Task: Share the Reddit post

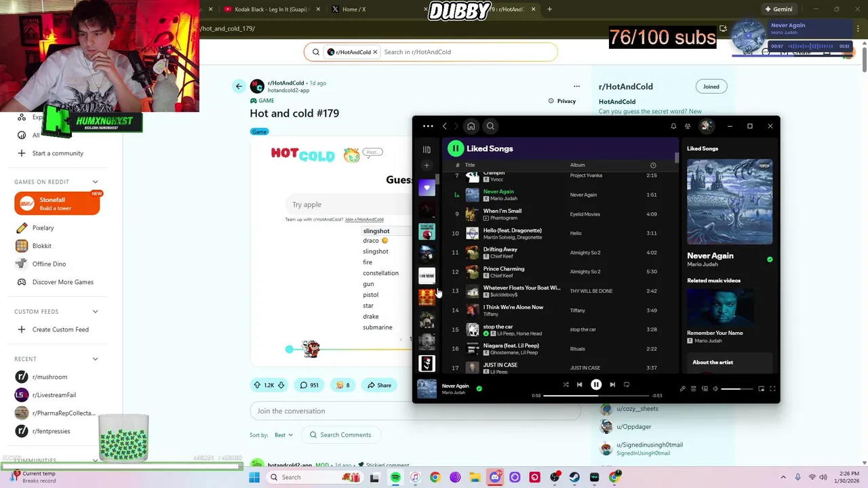Action: tap(379, 385)
